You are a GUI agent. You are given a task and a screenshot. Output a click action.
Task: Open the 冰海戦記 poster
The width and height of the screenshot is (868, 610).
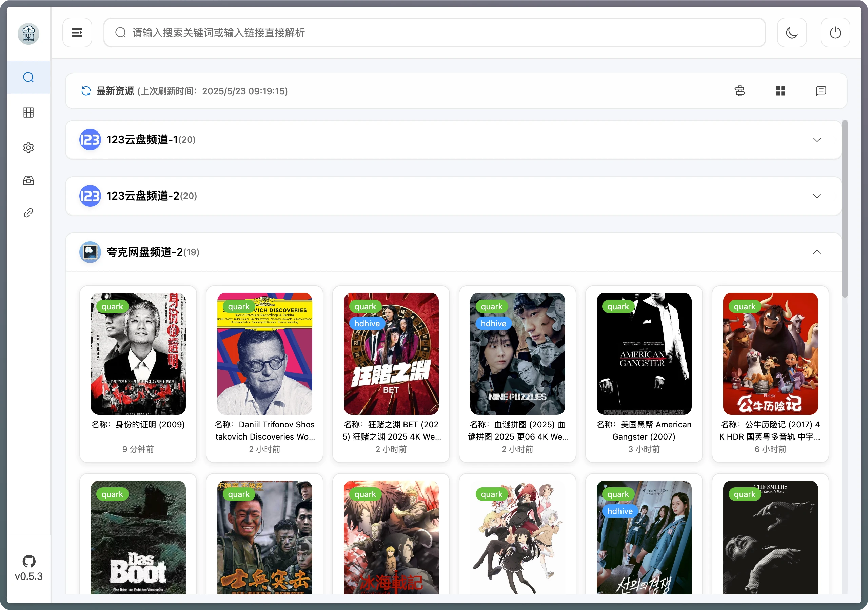tap(391, 537)
